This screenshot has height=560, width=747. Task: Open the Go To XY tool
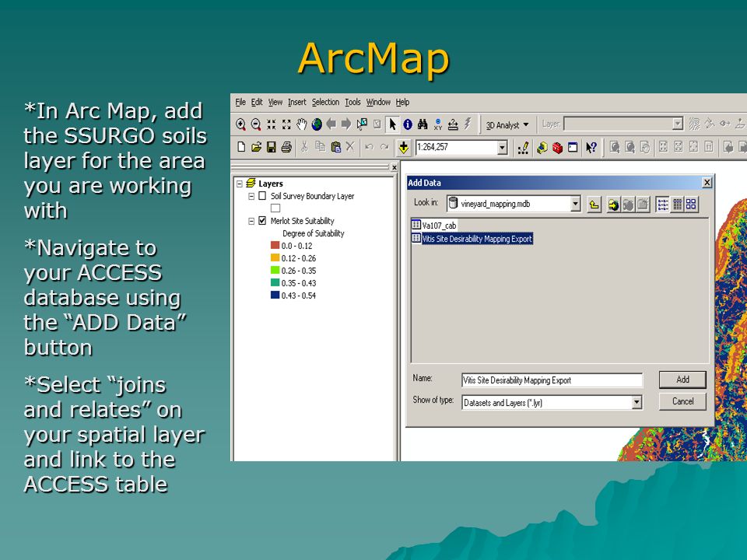[438, 124]
